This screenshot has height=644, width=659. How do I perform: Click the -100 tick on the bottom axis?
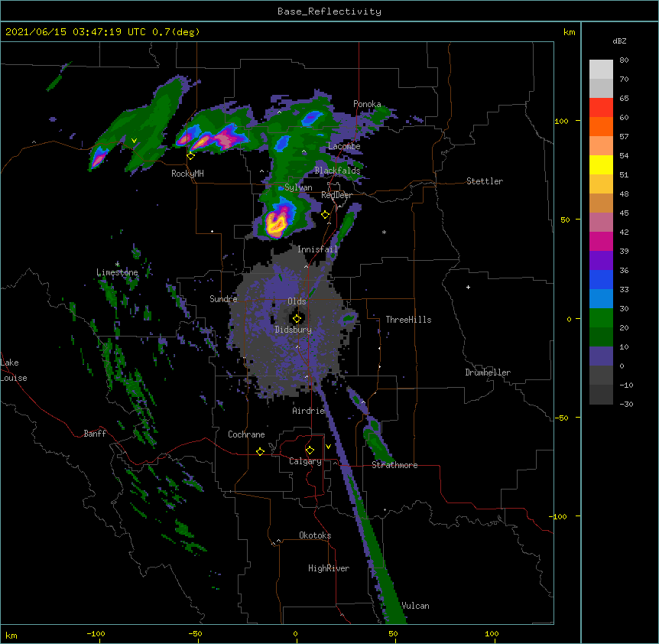(x=96, y=633)
